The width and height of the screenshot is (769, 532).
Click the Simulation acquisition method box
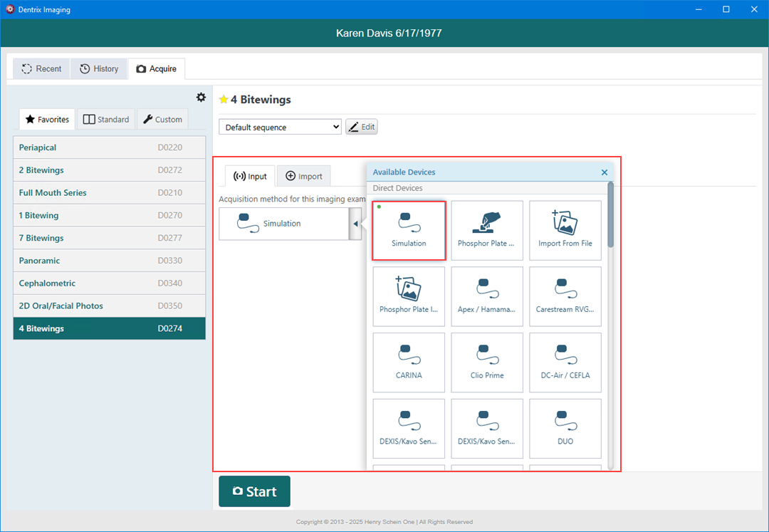(x=283, y=224)
